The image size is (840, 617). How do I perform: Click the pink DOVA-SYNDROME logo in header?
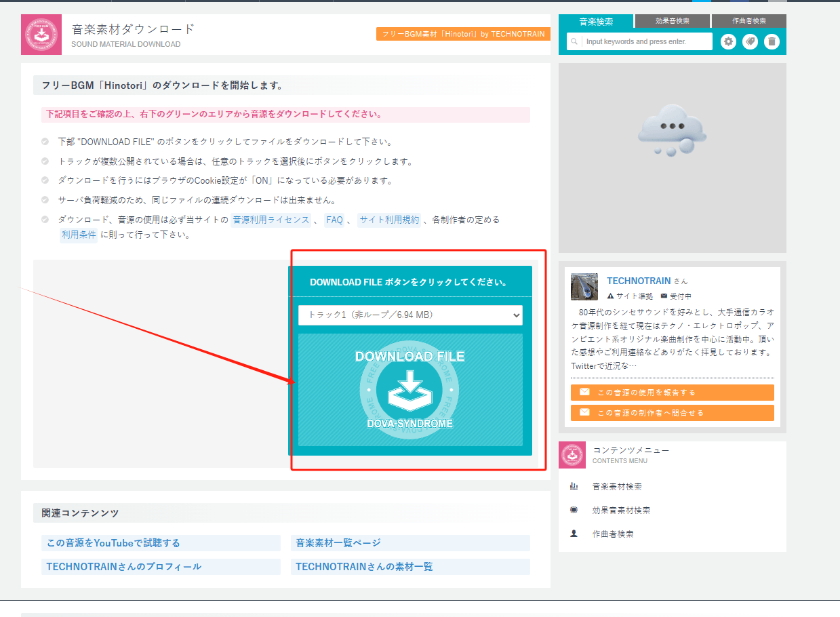(41, 35)
